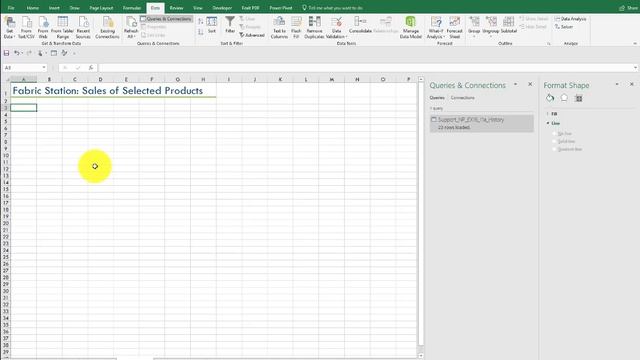The width and height of the screenshot is (640, 360).
Task: Open the Sort dialog
Action: coord(211,25)
